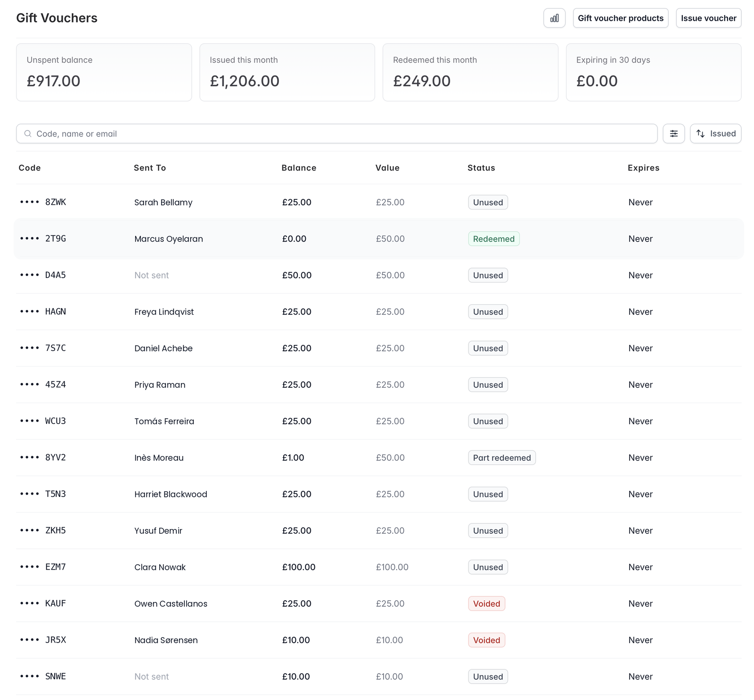Click Voided badge in KAUF row
754x700 pixels.
[486, 604]
